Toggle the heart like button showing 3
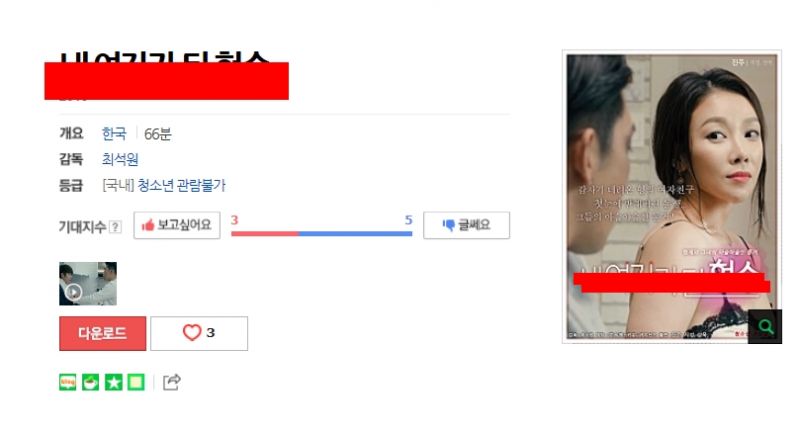The height and width of the screenshot is (432, 800). (x=199, y=333)
